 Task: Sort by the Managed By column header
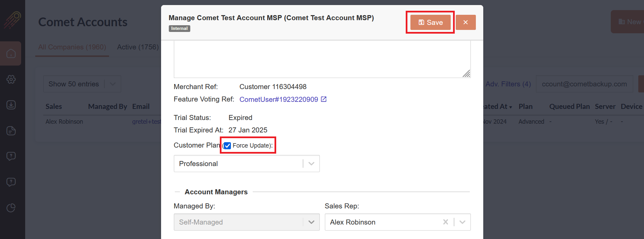108,107
